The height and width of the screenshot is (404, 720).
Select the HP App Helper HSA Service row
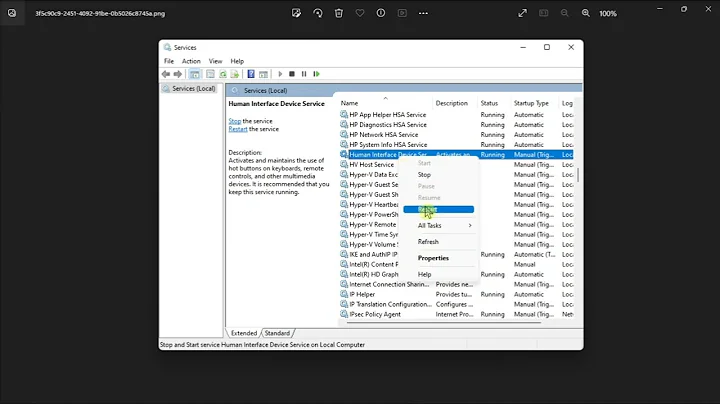click(x=456, y=115)
